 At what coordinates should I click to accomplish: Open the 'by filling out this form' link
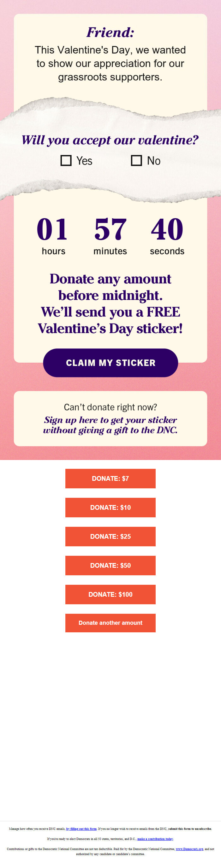click(x=81, y=829)
